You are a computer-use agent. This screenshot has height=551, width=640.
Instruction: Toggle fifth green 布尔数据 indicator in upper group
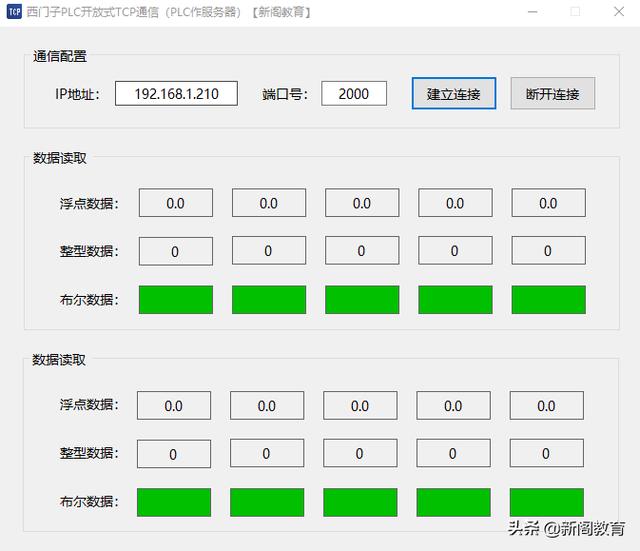click(x=549, y=300)
